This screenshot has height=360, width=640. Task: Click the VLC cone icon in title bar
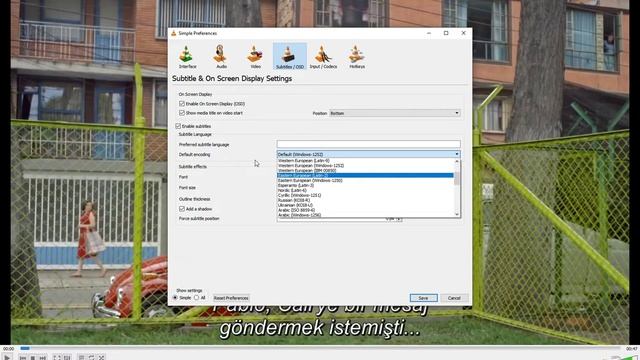coord(173,33)
